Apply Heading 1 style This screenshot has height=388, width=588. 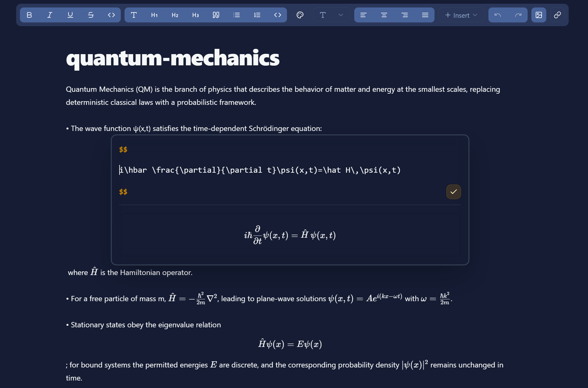154,15
